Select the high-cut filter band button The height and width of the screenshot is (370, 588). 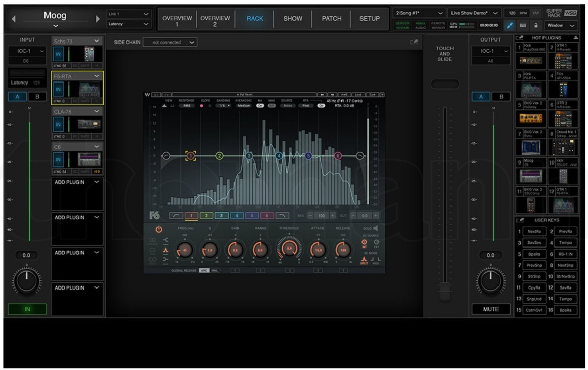pyautogui.click(x=282, y=216)
